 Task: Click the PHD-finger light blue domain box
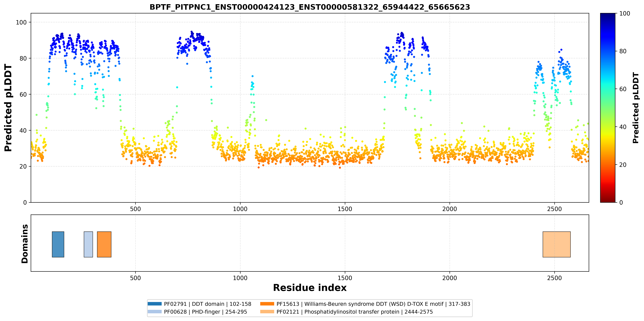pos(88,244)
